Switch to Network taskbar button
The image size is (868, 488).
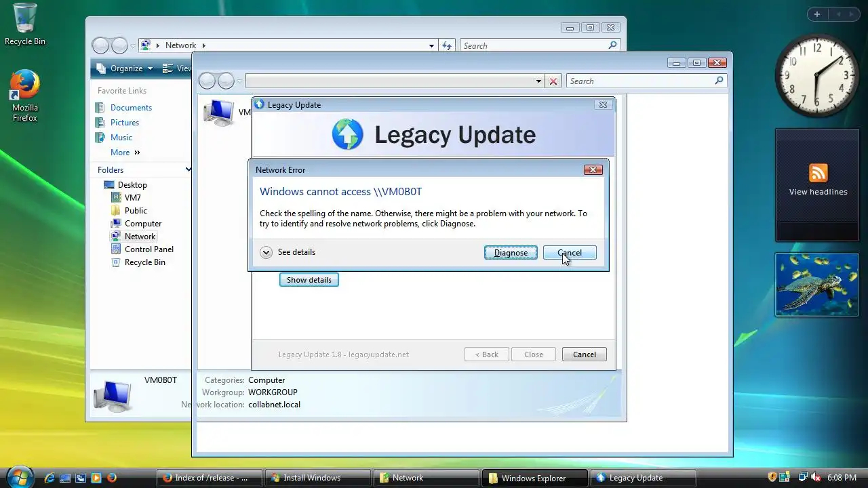pos(425,478)
